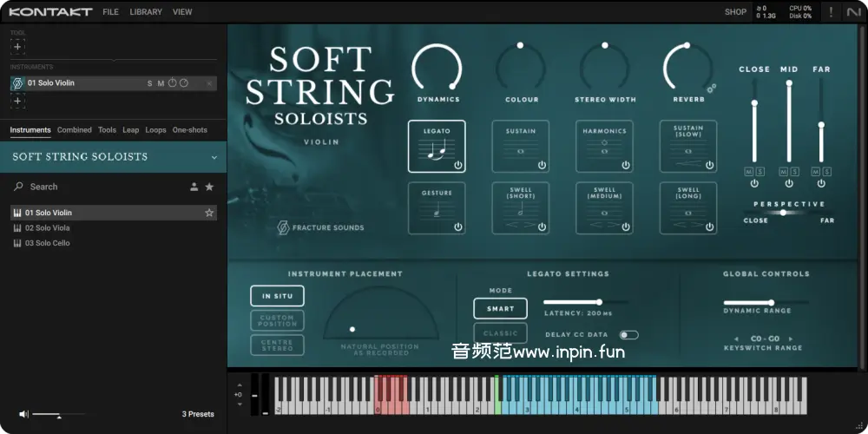This screenshot has height=434, width=868.
Task: Click the SHOP button
Action: 735,12
